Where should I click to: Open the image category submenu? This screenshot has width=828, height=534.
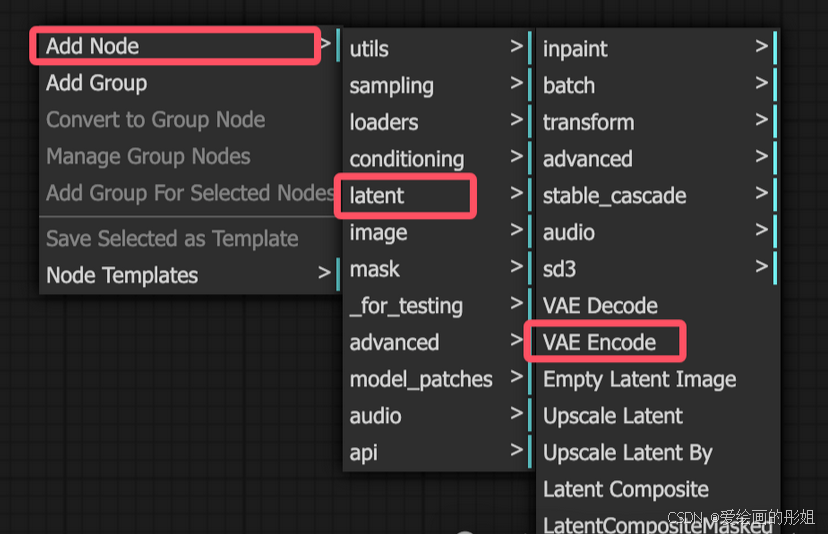coord(435,232)
